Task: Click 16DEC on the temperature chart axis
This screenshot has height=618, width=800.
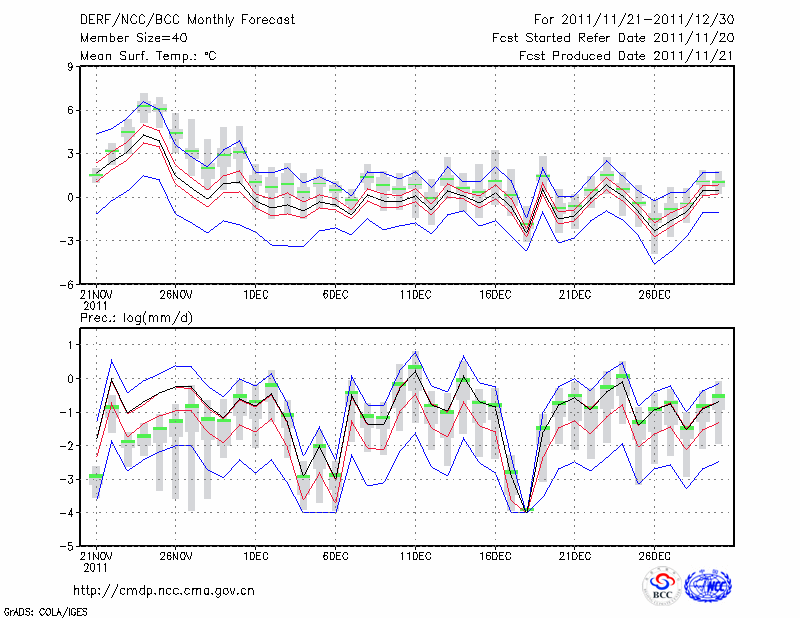Action: coord(495,294)
